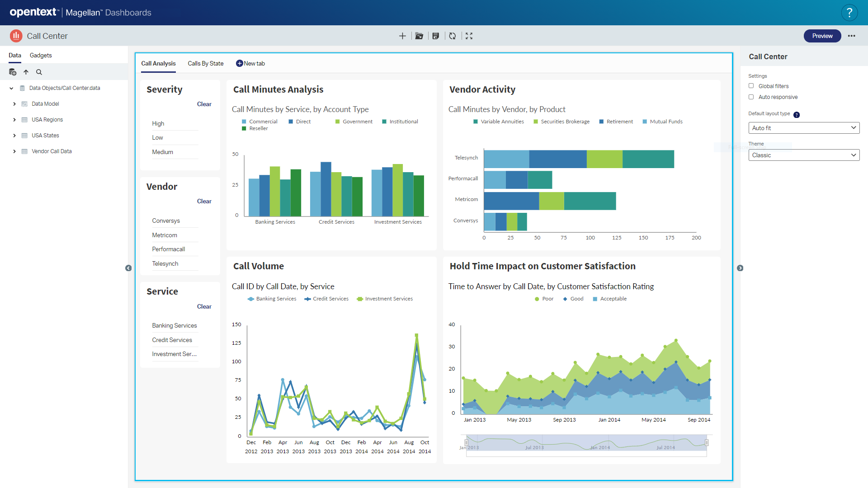
Task: Expand the USA States tree node
Action: pos(14,136)
